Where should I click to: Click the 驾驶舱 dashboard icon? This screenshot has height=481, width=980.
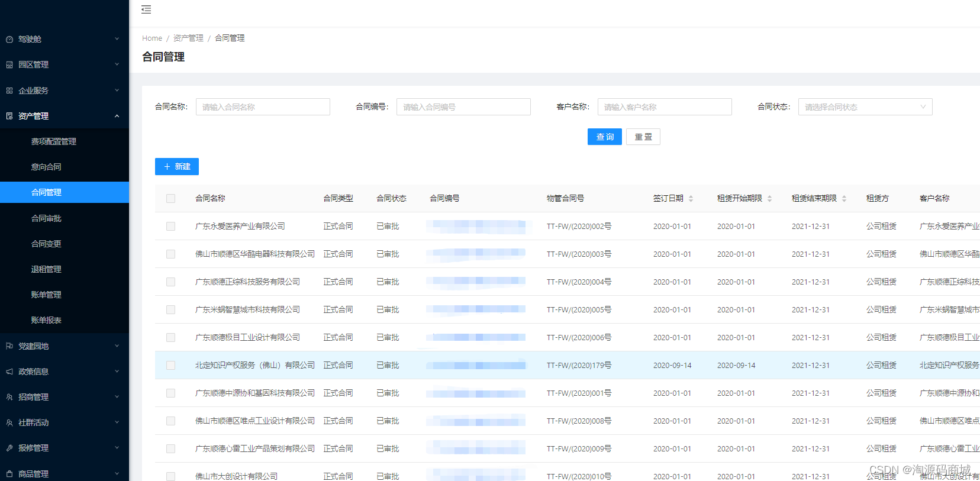pyautogui.click(x=9, y=39)
